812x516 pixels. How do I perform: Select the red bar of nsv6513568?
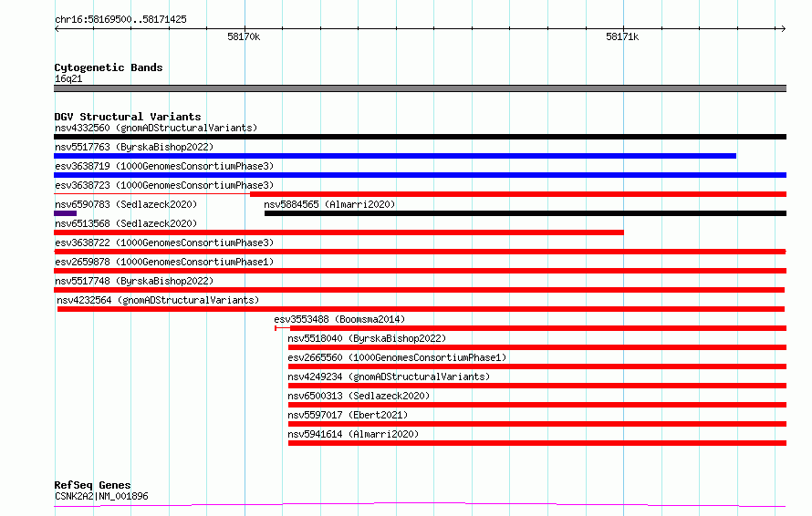click(x=338, y=232)
